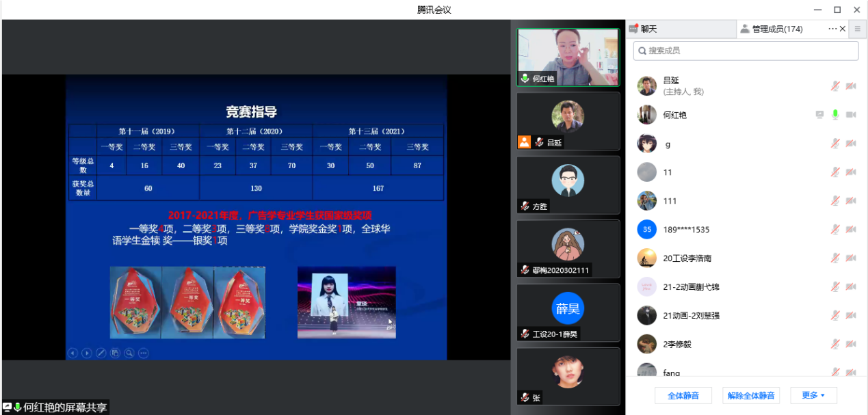The image size is (868, 415).
Task: Click the 全体静音 button
Action: click(683, 395)
